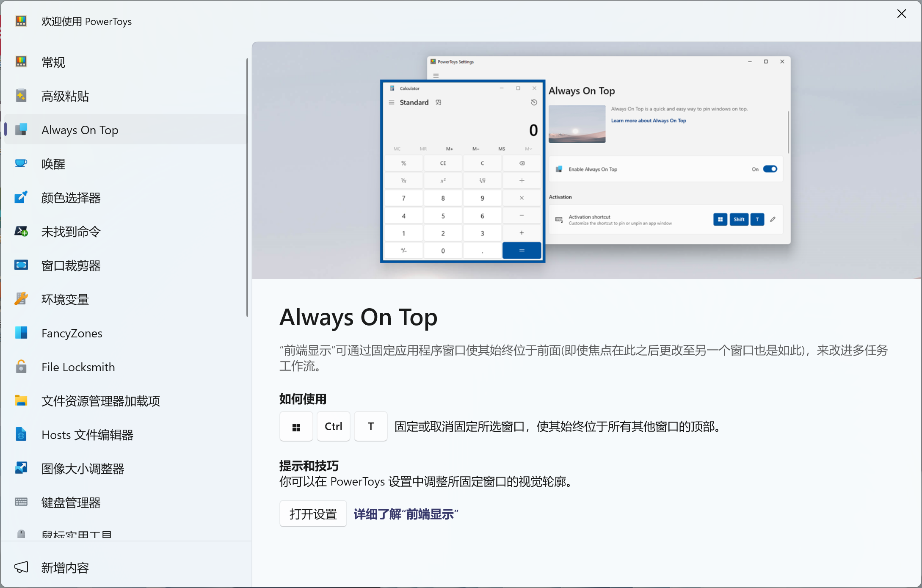Navigate to FancyZones page
Screen dimensions: 922x588
pyautogui.click(x=125, y=333)
